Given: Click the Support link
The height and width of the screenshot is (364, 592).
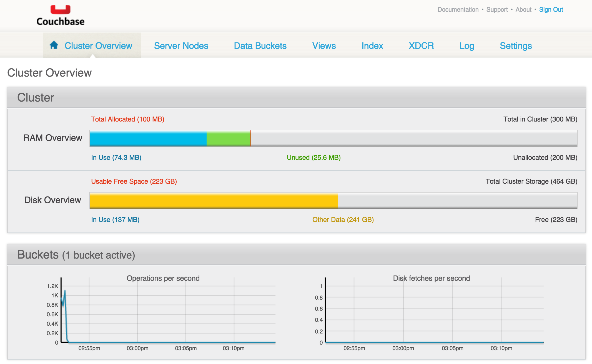Looking at the screenshot, I should [x=497, y=9].
